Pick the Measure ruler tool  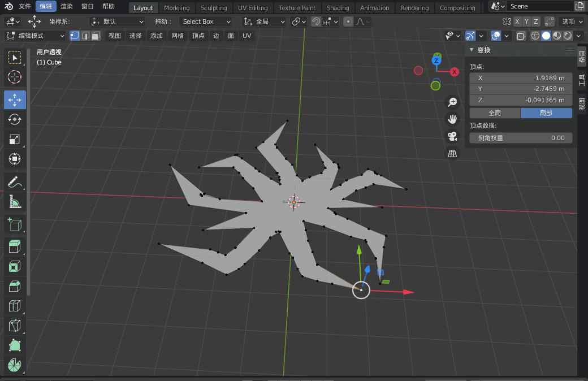pyautogui.click(x=15, y=202)
